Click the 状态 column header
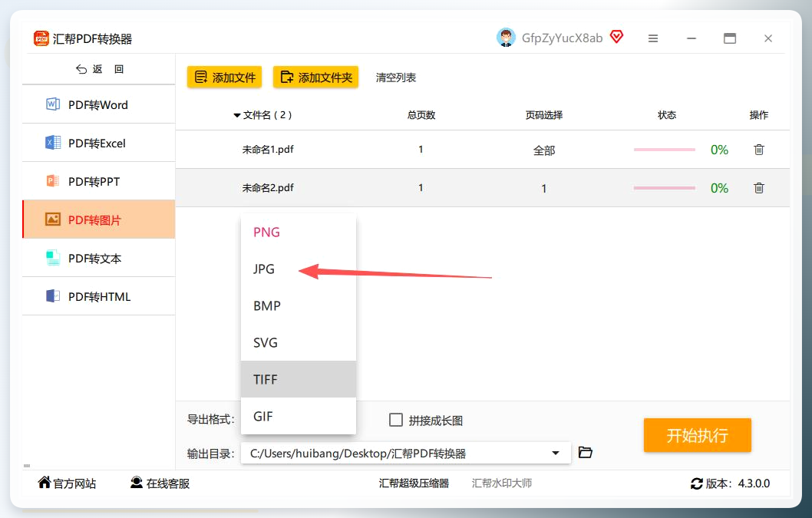 pos(667,115)
